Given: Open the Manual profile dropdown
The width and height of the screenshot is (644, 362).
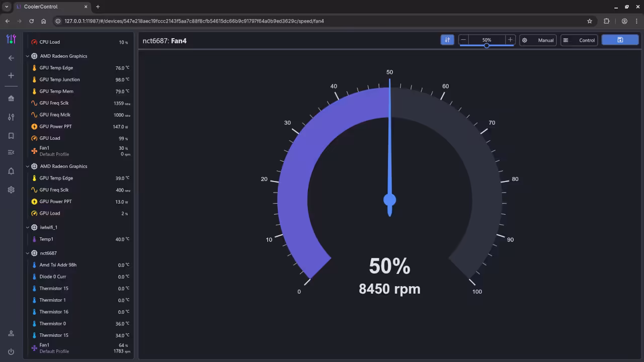Looking at the screenshot, I should [x=538, y=40].
